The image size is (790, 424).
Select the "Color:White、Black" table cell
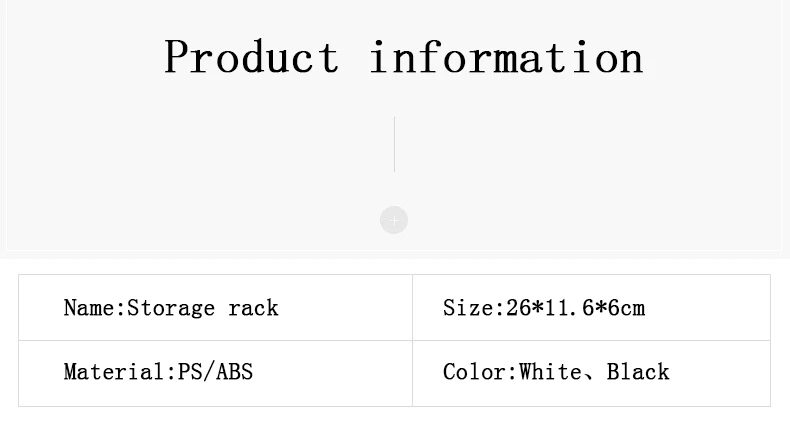(x=591, y=372)
